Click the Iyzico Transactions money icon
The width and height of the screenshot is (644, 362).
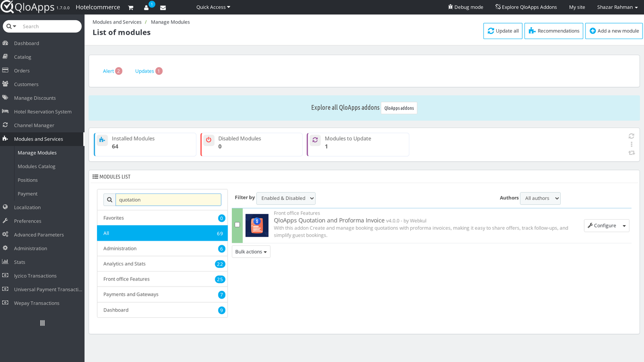pyautogui.click(x=6, y=276)
